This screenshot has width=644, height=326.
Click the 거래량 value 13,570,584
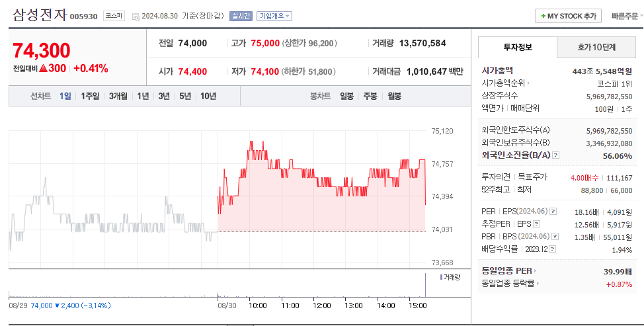pyautogui.click(x=423, y=43)
